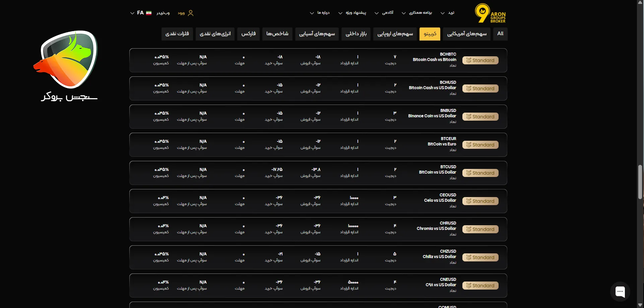Click the Standard badge for BTCUSD
The height and width of the screenshot is (308, 644).
click(480, 173)
